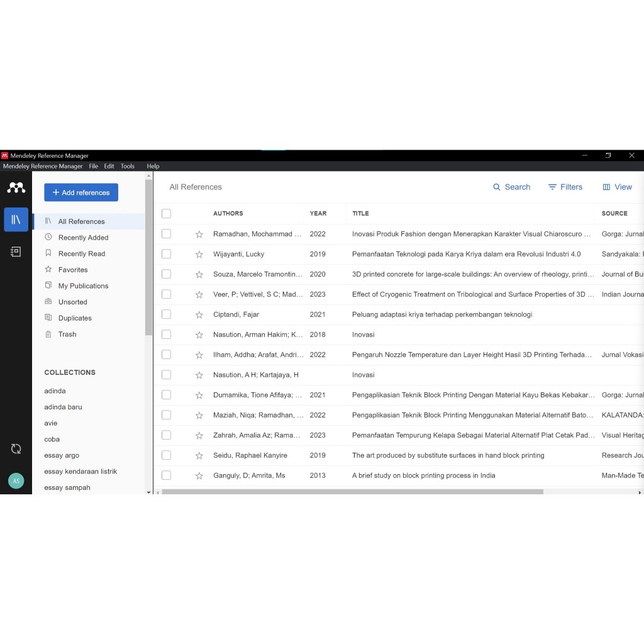Open the adinda baru collection
Viewport: 644px width, 644px height.
click(64, 407)
